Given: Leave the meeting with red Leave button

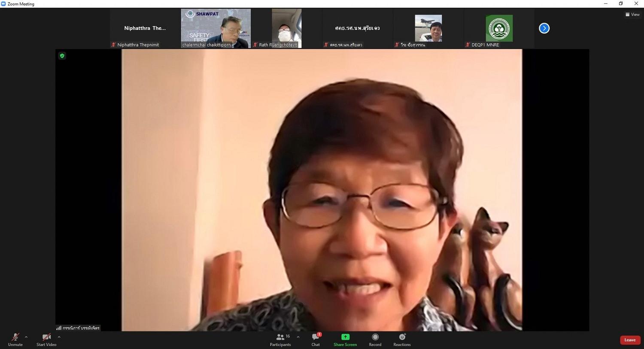Looking at the screenshot, I should coord(630,340).
